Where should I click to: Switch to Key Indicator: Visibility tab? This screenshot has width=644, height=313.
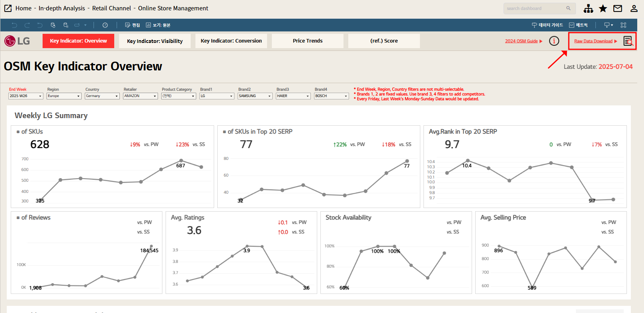click(x=155, y=41)
